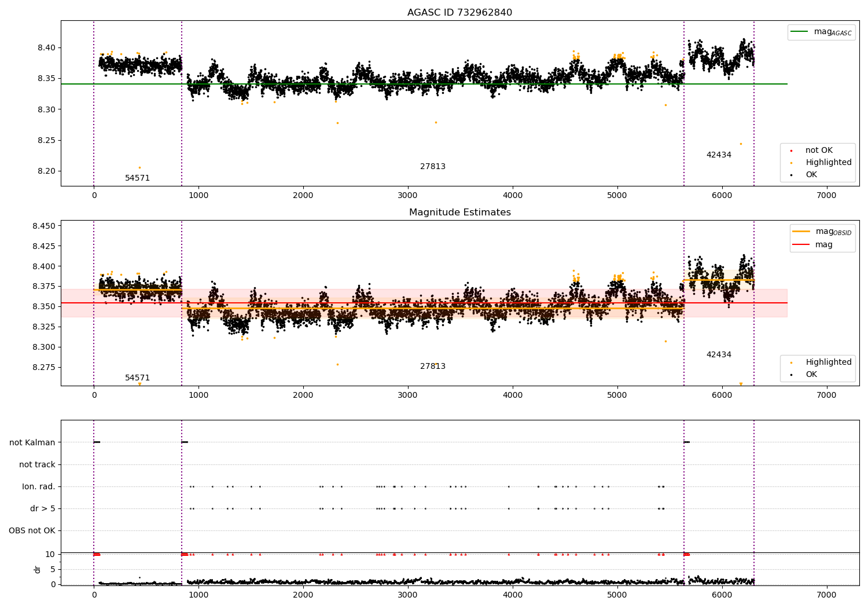This screenshot has width=868, height=608.
Task: Click obsid label 27813 in the Magnitude Estimates plot
Action: click(x=433, y=367)
